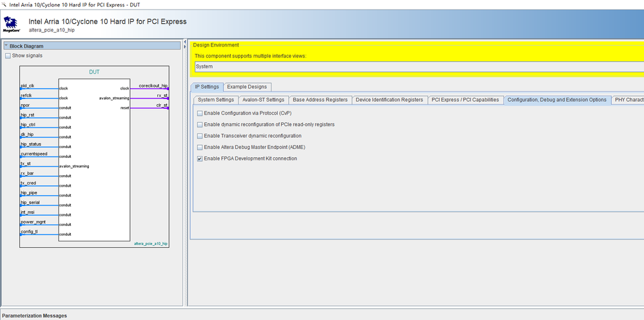Open the PCI Express / PCI Capabilities tab

coord(465,100)
